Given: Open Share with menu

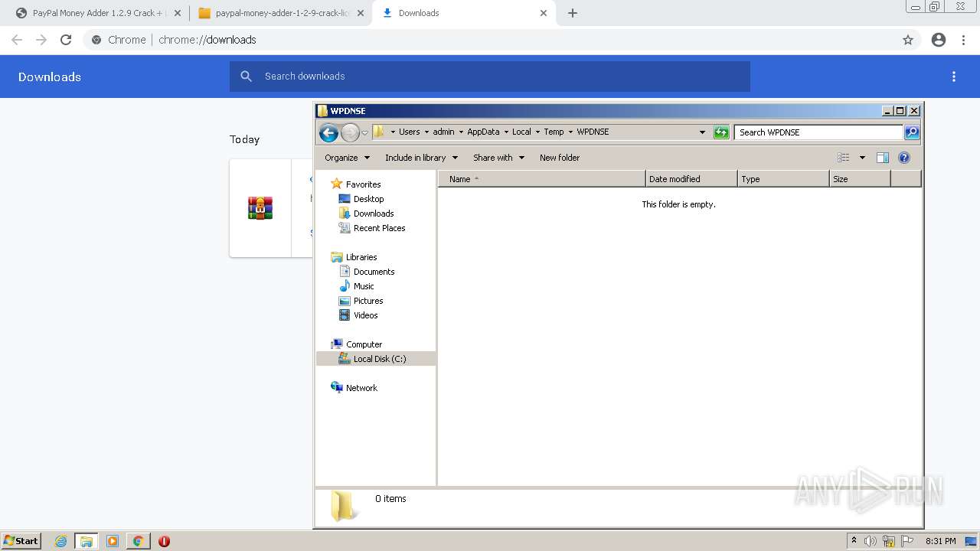Looking at the screenshot, I should [x=498, y=158].
